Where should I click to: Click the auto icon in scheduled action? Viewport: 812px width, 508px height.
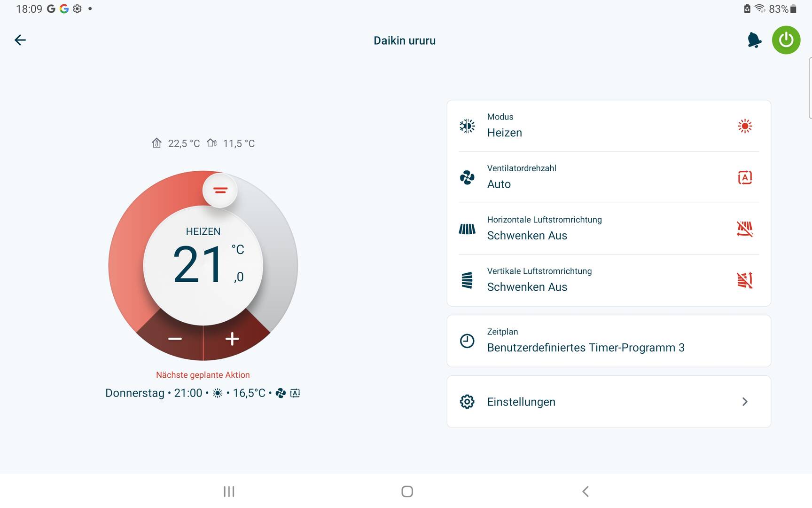pos(295,393)
